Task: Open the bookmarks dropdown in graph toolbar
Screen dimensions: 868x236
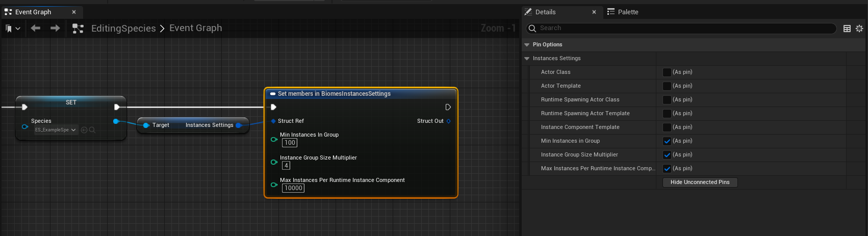Action: point(13,29)
